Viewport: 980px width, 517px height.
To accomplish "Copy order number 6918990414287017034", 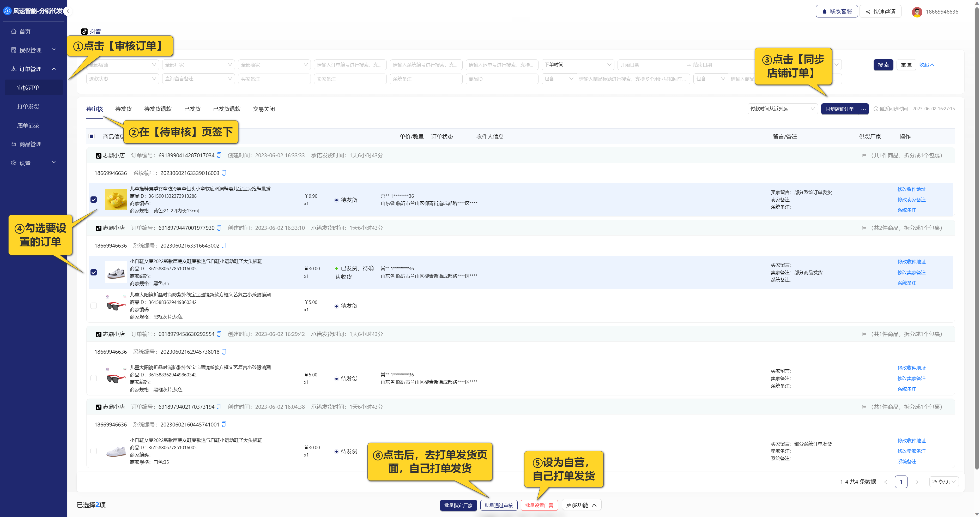I will 219,155.
